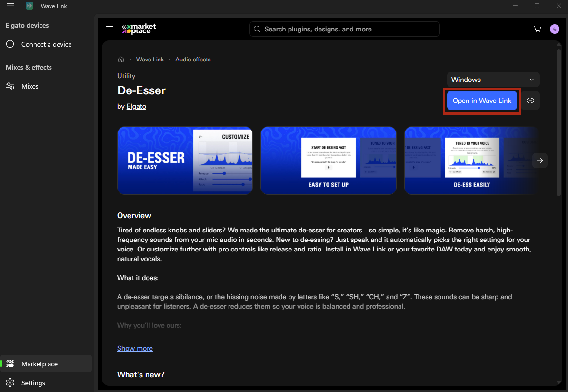Open the De-Ess Easily thumbnail
This screenshot has width=568, height=392.
[x=471, y=161]
